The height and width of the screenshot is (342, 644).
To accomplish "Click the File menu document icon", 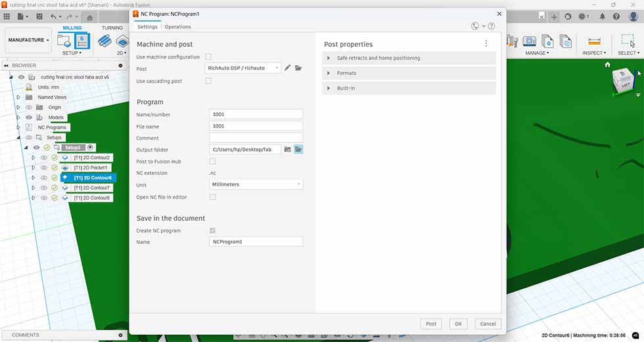I will (x=20, y=16).
